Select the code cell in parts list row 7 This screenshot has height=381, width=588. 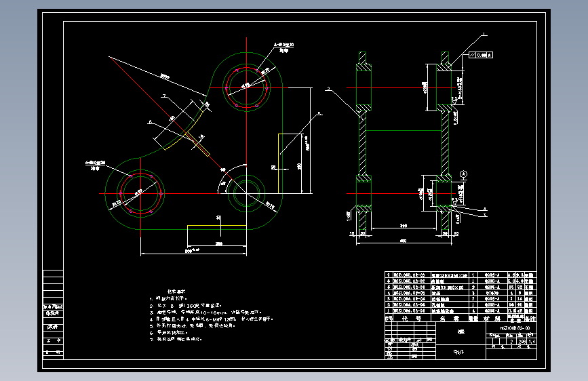[412, 275]
